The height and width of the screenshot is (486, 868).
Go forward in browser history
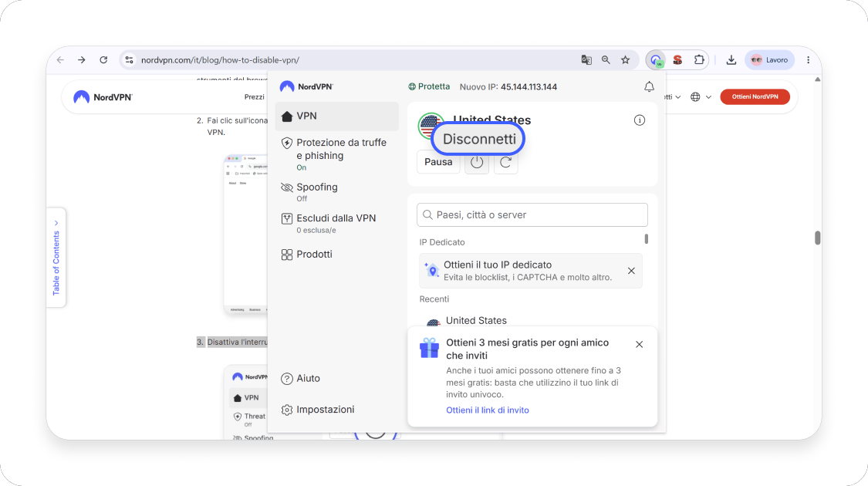[81, 59]
